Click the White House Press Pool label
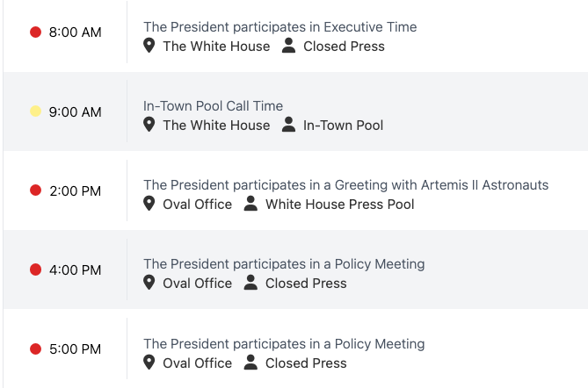 point(339,205)
